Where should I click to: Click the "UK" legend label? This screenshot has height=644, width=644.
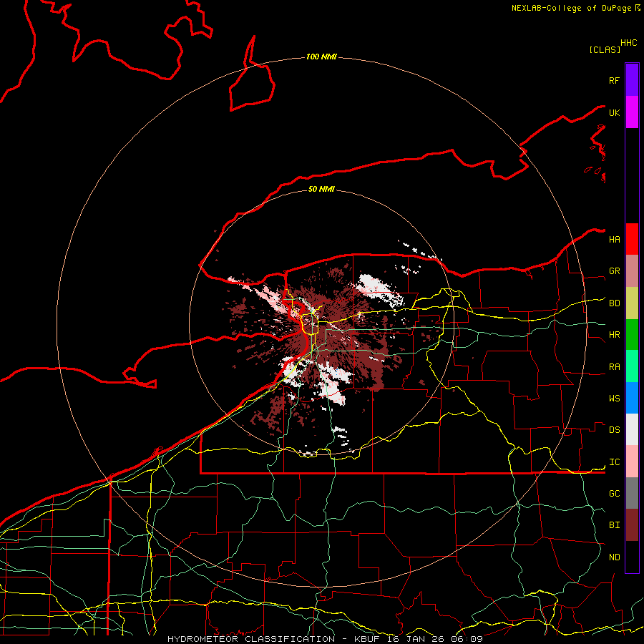coord(614,112)
